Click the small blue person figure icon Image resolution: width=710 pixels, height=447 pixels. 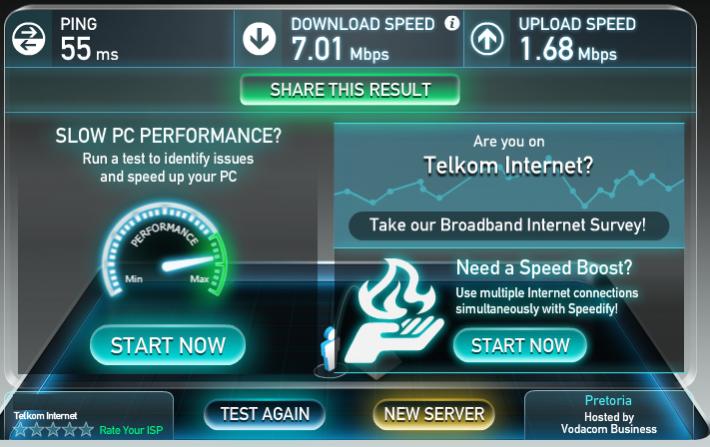coord(328,349)
